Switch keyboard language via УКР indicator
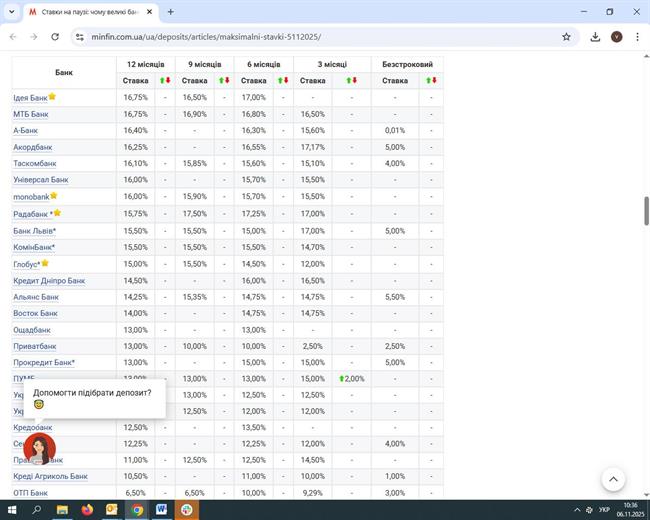This screenshot has height=520, width=650. click(x=604, y=509)
